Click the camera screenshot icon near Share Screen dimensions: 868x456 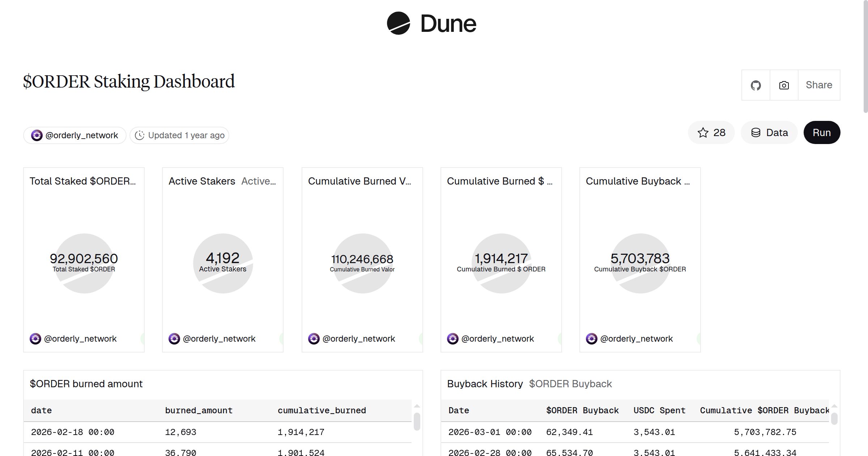click(x=783, y=85)
